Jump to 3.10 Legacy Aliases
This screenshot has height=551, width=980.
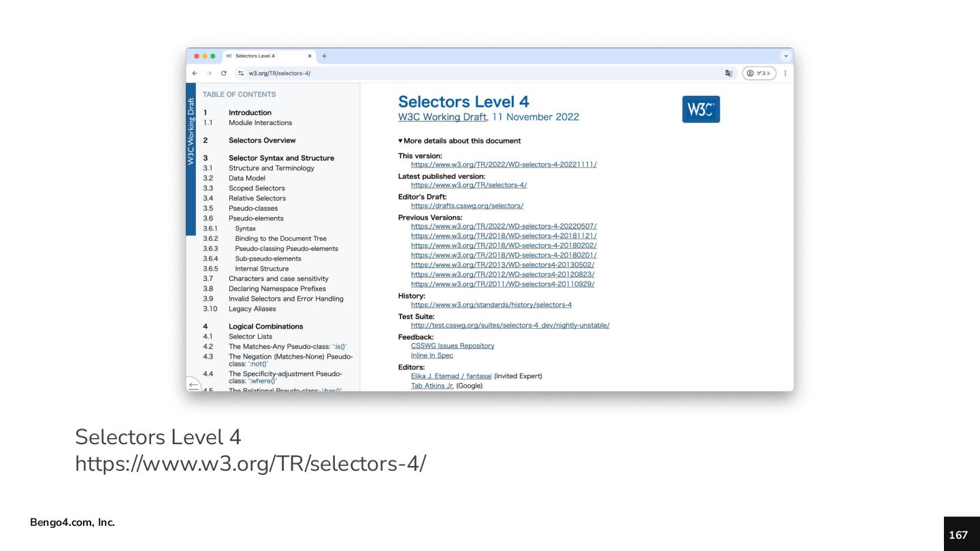252,309
